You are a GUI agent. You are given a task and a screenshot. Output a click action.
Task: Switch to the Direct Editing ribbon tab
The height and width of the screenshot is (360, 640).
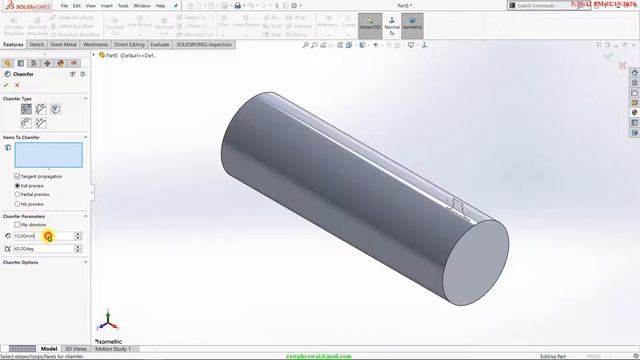click(x=129, y=44)
